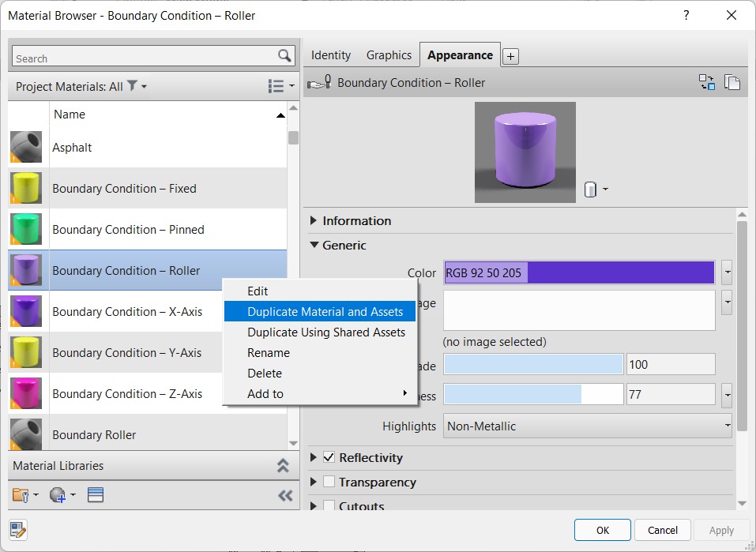Click the Boundary Condition – Z-Axis swatch icon

click(26, 393)
